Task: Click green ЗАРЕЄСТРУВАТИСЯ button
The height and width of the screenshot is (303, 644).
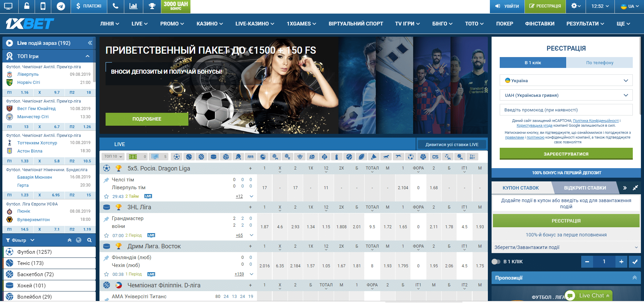Action: 566,154
